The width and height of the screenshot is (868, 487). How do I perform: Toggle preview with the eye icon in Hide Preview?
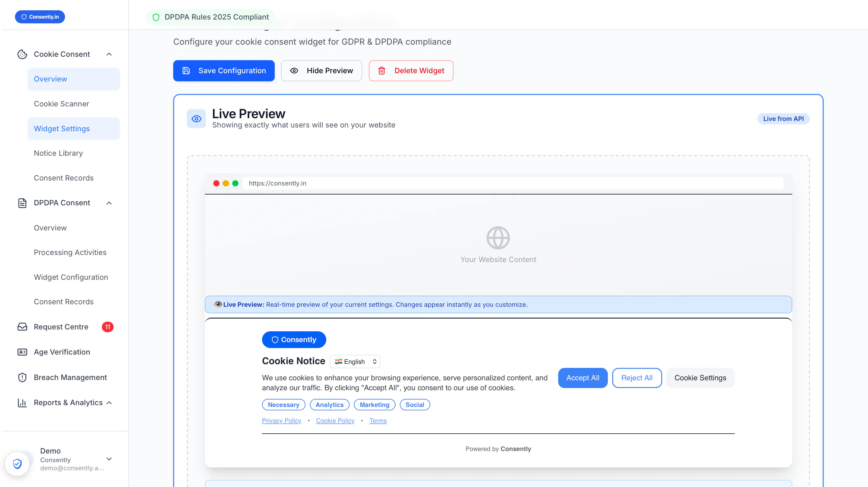[294, 71]
